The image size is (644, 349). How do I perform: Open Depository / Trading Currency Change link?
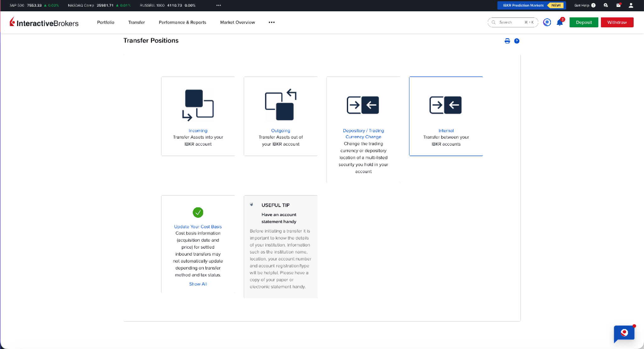click(364, 134)
